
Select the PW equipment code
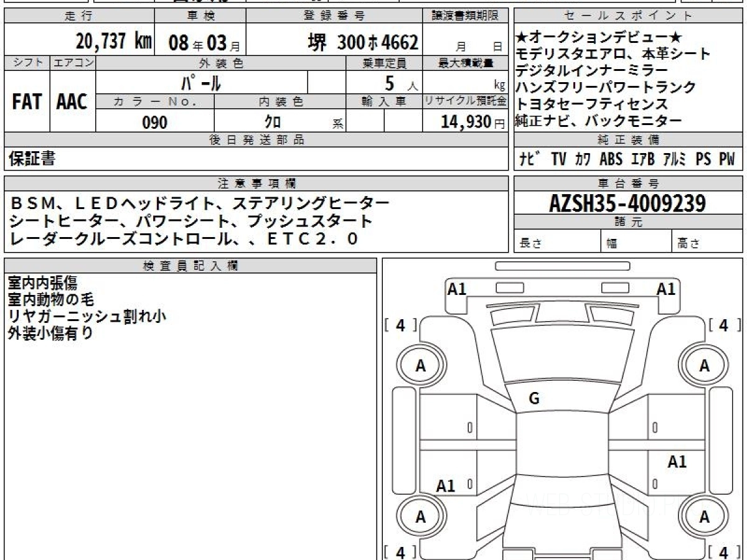coord(727,159)
